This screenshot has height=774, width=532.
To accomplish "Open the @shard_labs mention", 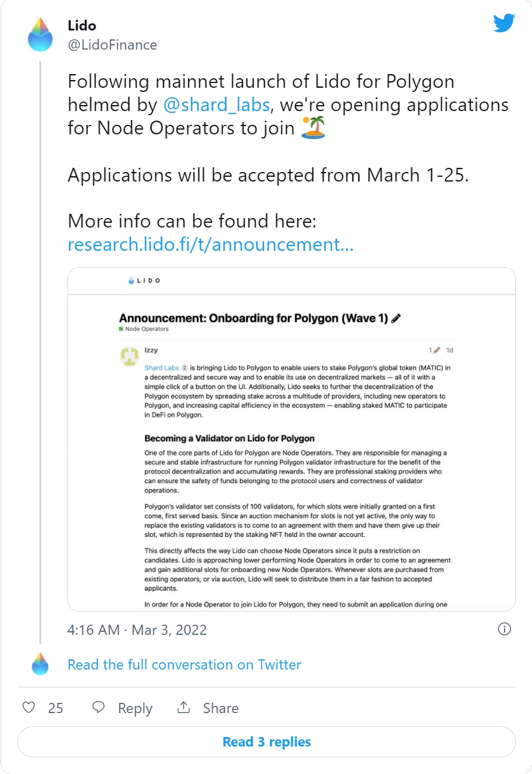I will [217, 105].
